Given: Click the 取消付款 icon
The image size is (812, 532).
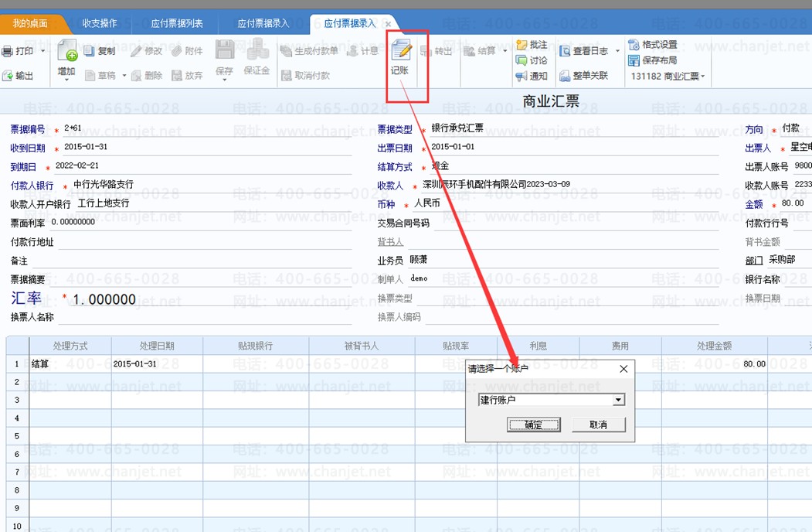Looking at the screenshot, I should 287,76.
